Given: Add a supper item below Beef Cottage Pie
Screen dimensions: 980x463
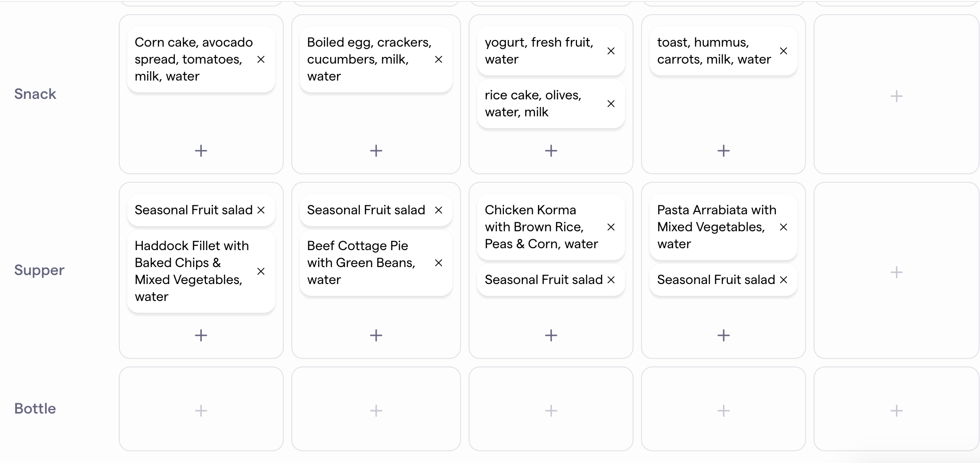Looking at the screenshot, I should point(376,335).
